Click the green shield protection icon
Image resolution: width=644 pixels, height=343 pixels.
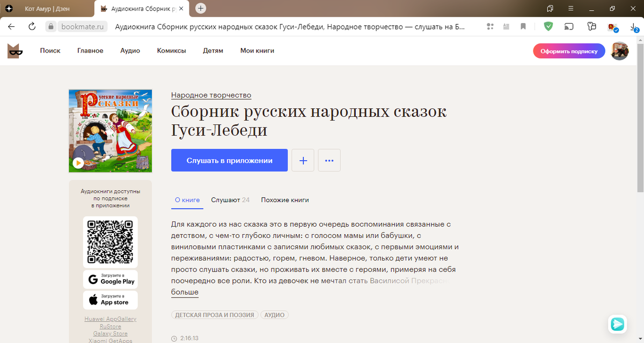pyautogui.click(x=548, y=26)
